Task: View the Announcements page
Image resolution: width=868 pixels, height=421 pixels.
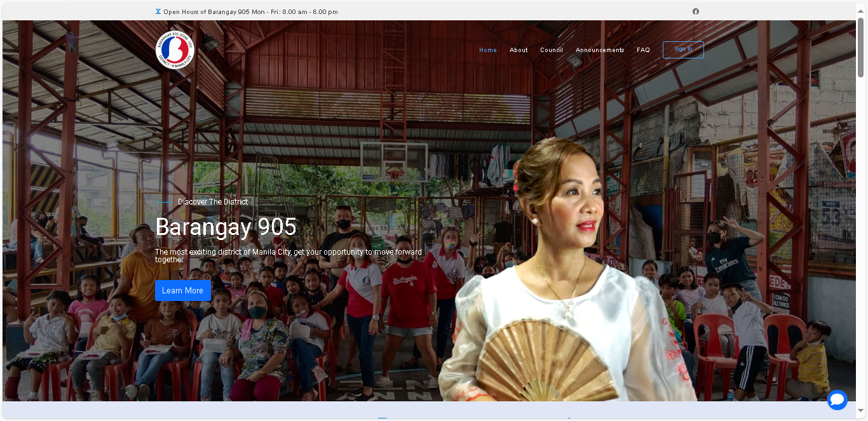Action: [600, 50]
